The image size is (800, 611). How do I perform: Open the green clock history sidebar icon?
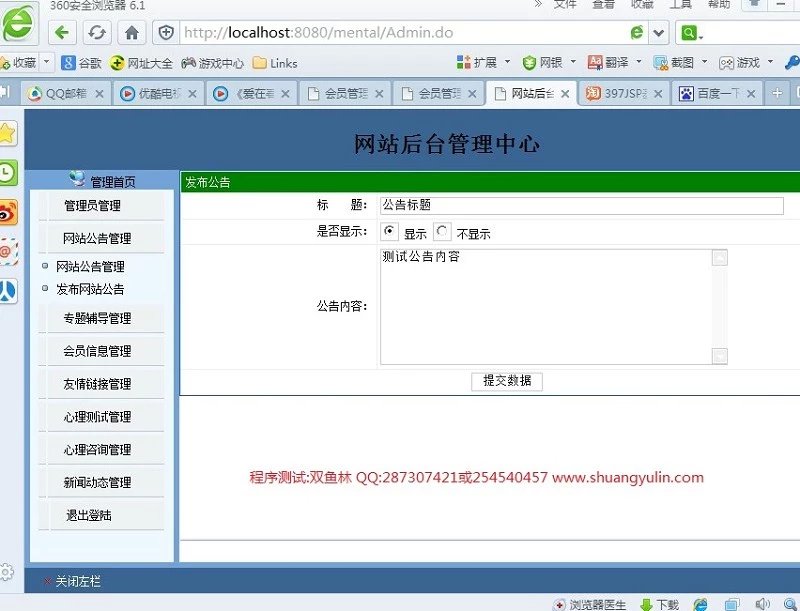[x=7, y=172]
